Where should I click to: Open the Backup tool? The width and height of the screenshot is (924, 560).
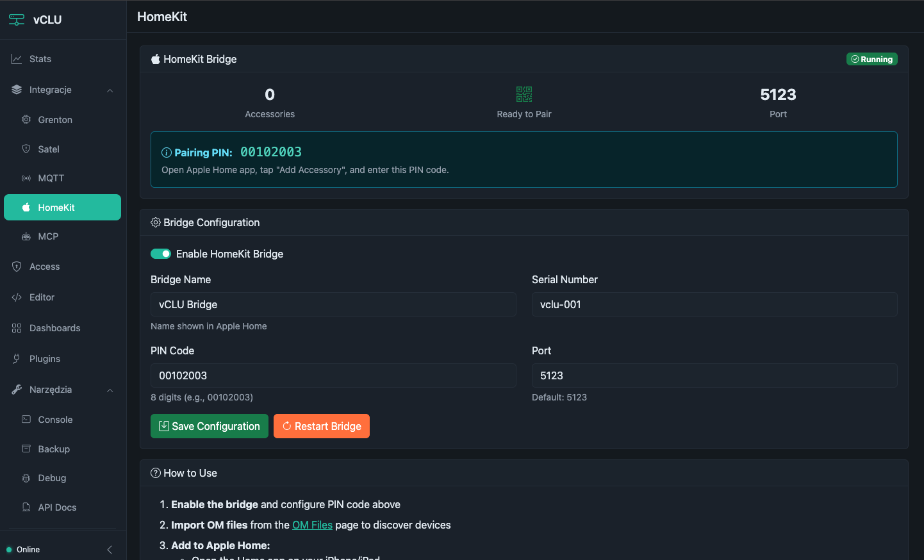click(63, 449)
